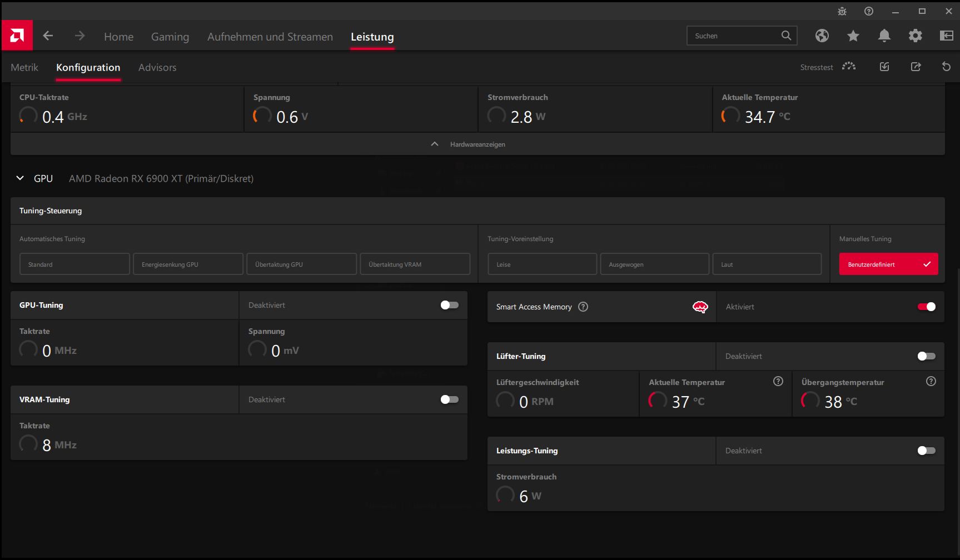Click the AMD Radeon RX 6900 XT label
This screenshot has height=560, width=960.
coord(161,178)
